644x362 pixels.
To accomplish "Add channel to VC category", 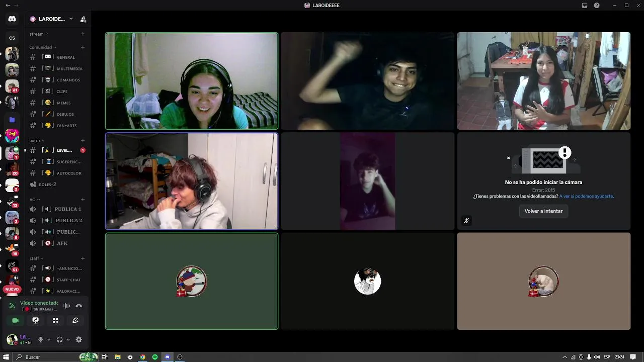I will click(x=83, y=199).
